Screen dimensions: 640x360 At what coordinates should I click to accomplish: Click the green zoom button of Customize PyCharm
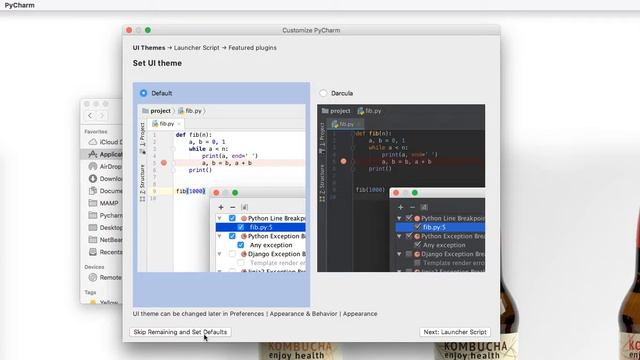tap(148, 30)
